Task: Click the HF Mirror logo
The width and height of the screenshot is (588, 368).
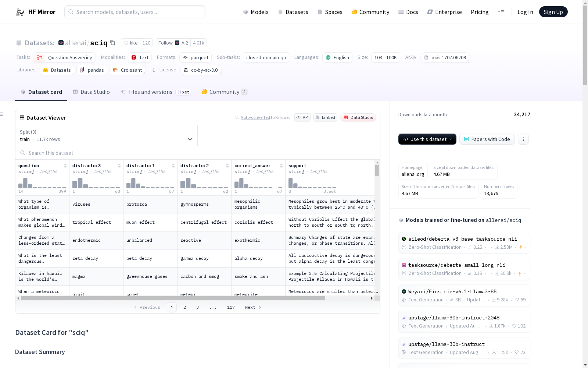Action: [x=36, y=12]
